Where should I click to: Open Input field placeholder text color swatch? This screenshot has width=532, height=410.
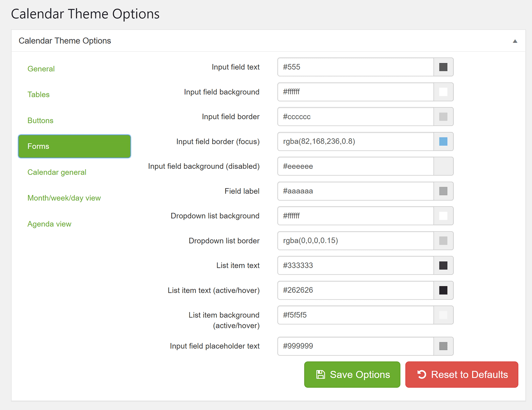[443, 346]
